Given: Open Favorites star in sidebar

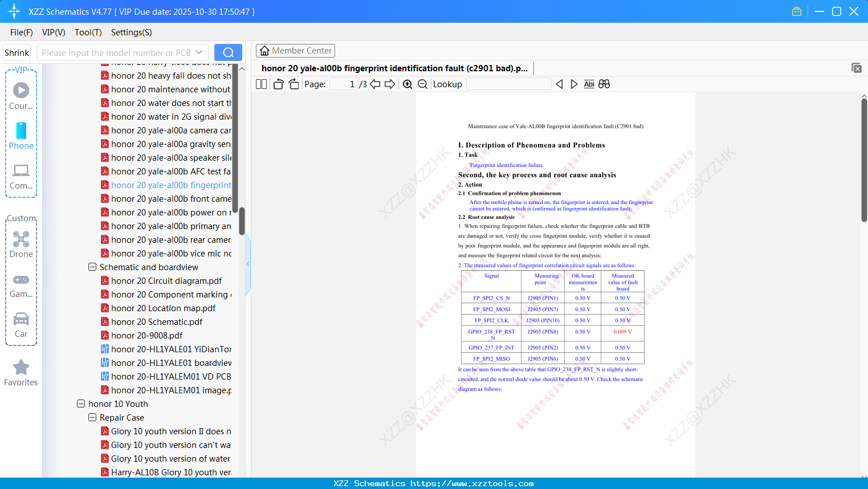Looking at the screenshot, I should [21, 373].
